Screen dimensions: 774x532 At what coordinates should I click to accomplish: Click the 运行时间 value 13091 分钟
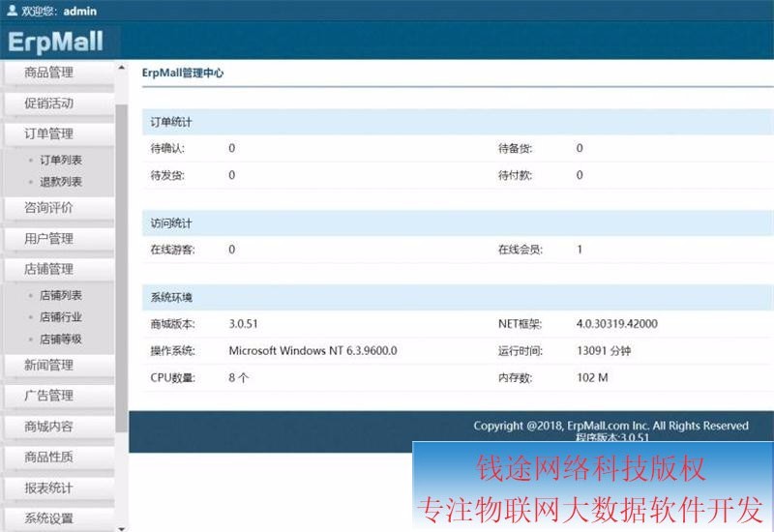(604, 351)
